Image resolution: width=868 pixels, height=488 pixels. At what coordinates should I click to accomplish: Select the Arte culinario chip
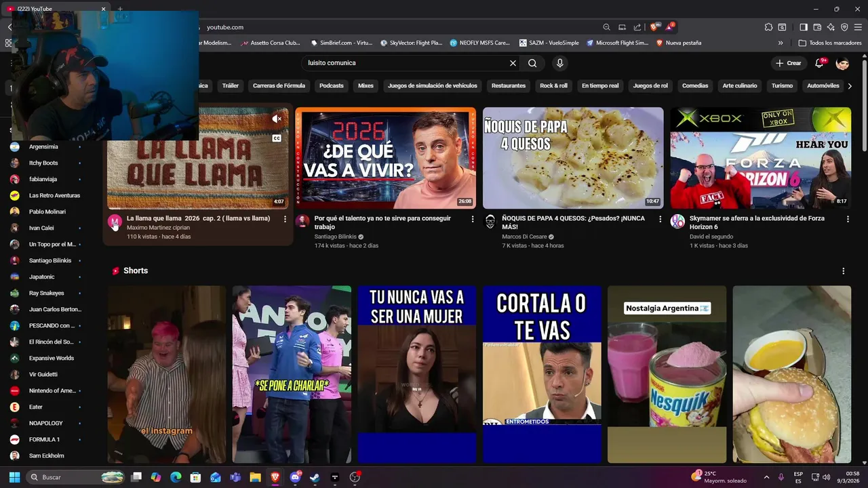coord(740,86)
